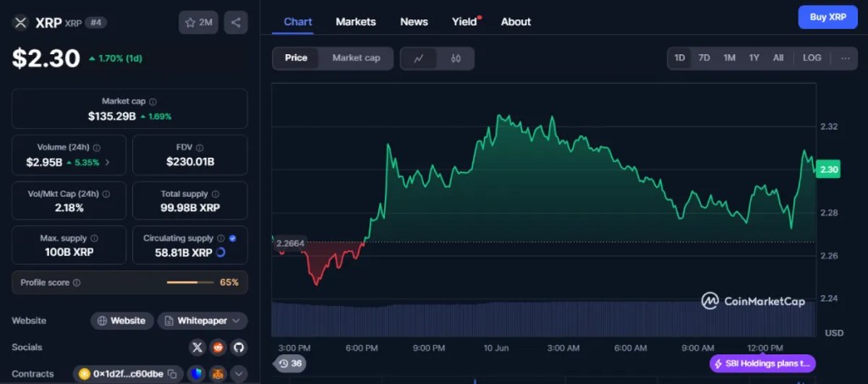Click the Buy XRP button
Viewport: 868px width, 384px height.
tap(827, 17)
